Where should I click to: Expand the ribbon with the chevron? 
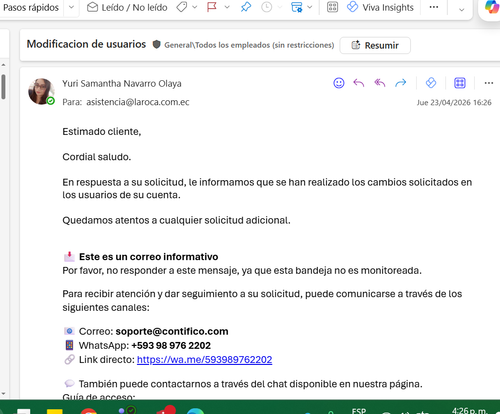(x=461, y=10)
